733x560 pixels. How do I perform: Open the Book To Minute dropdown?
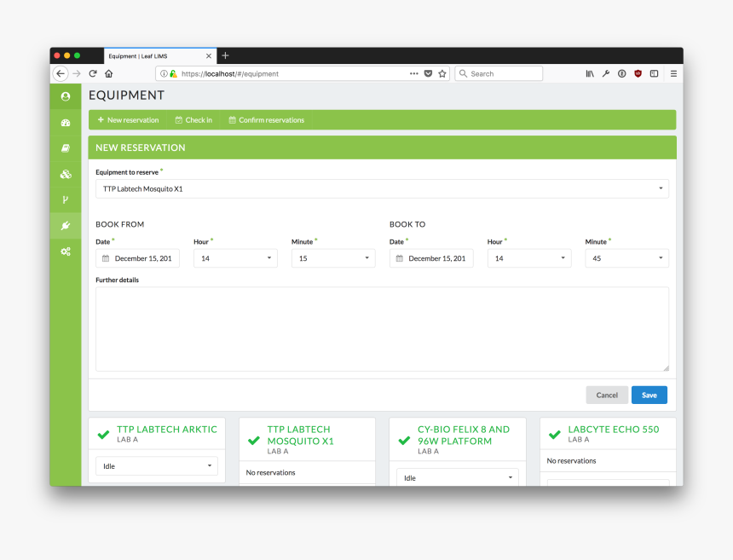click(x=626, y=258)
